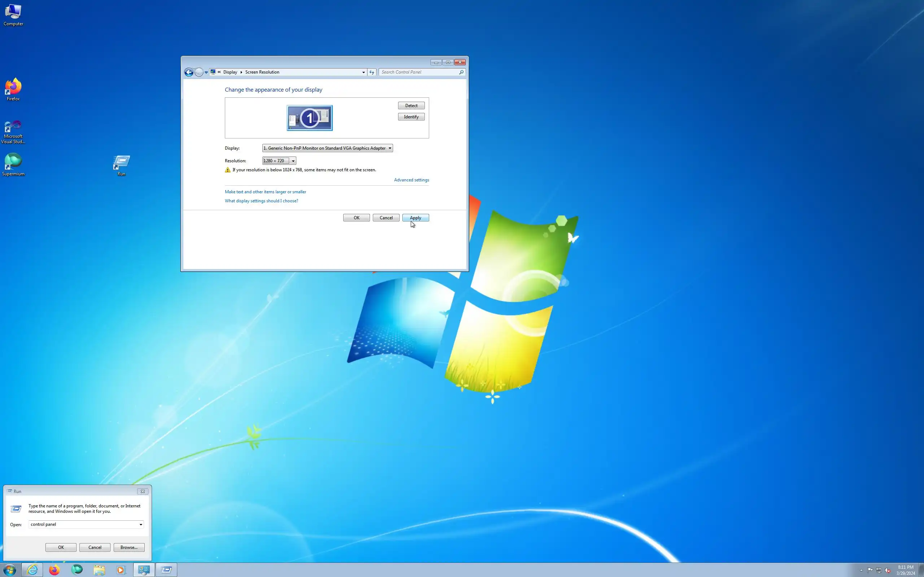This screenshot has height=577, width=924.
Task: Expand address bar history dropdown arrow
Action: pyautogui.click(x=363, y=72)
